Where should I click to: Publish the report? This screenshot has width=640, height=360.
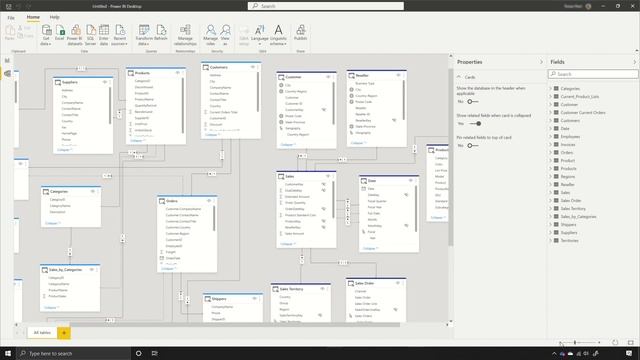point(300,33)
